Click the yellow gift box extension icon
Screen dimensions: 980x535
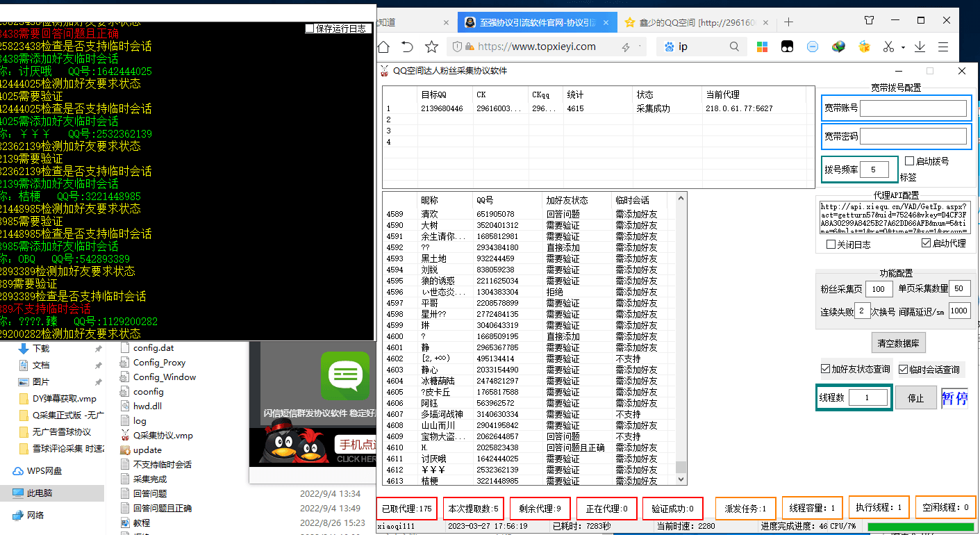click(864, 47)
